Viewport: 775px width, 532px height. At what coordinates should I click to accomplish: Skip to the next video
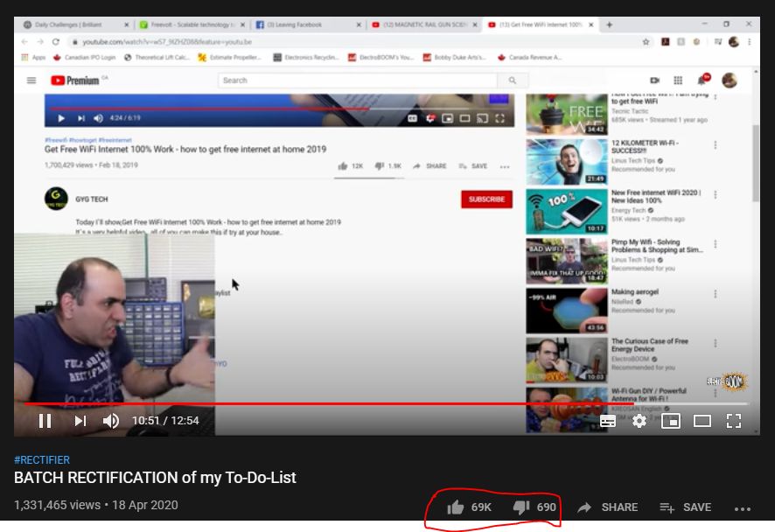point(80,421)
